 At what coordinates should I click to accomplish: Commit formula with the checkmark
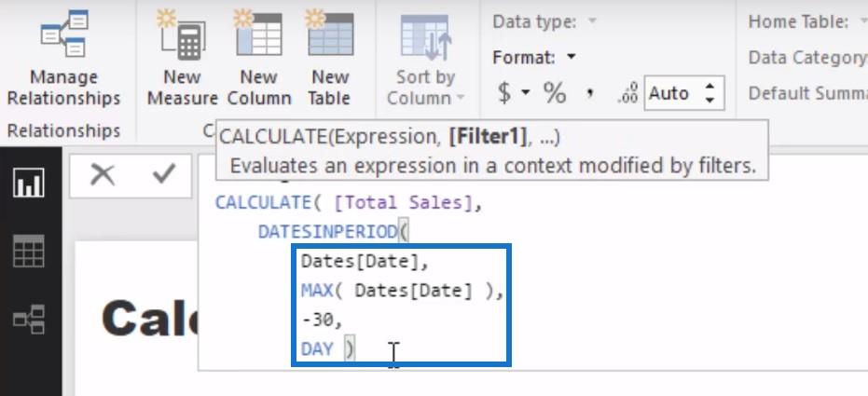point(163,175)
